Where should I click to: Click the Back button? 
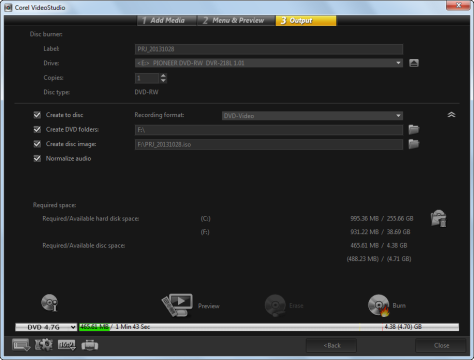click(x=331, y=346)
